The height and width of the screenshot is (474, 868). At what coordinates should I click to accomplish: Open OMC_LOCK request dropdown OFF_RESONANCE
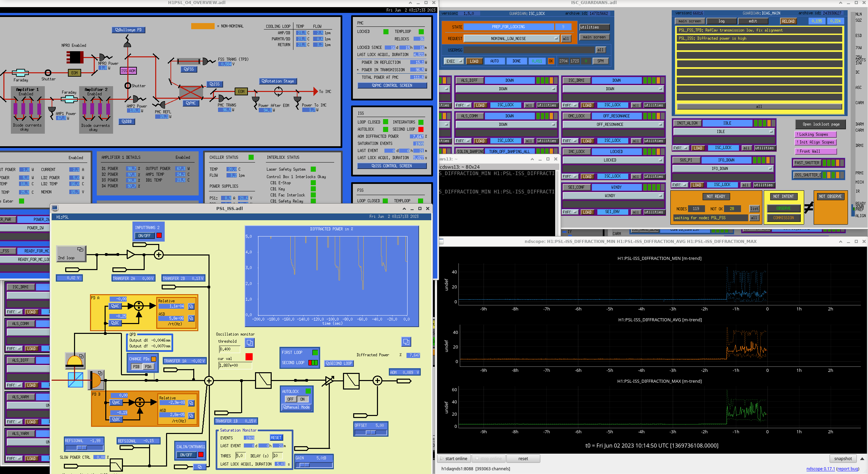click(613, 125)
